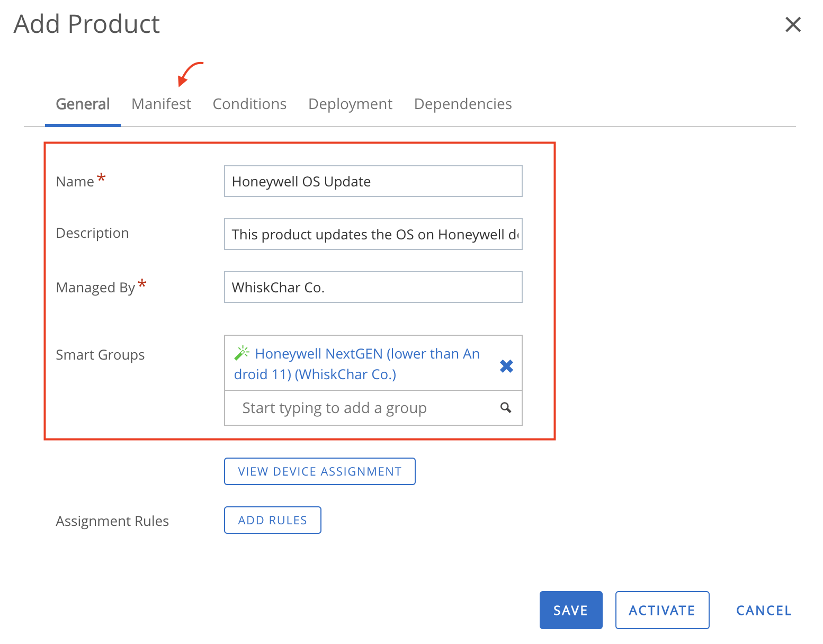Save the Honeywell OS Update product
The image size is (823, 644).
[x=570, y=610]
